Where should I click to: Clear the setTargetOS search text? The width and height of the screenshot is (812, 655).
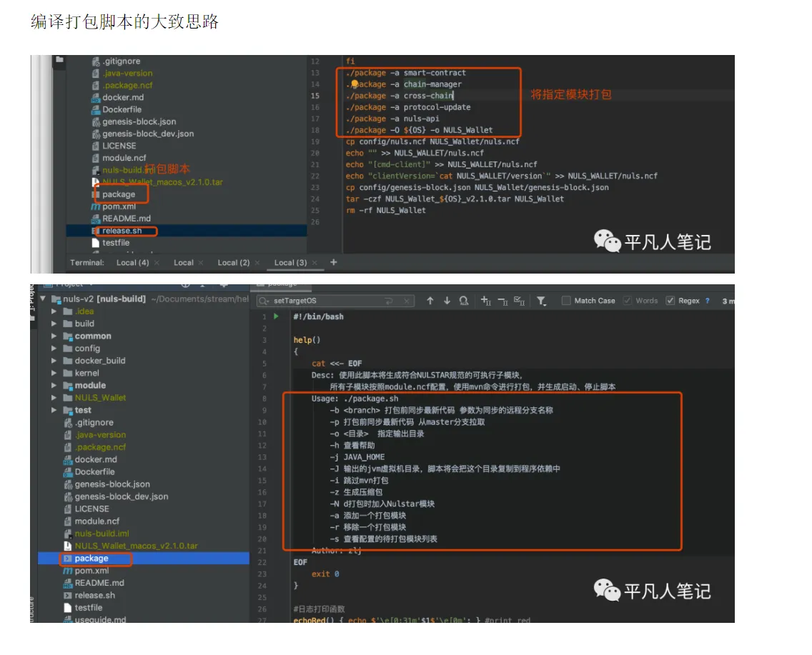tap(407, 301)
